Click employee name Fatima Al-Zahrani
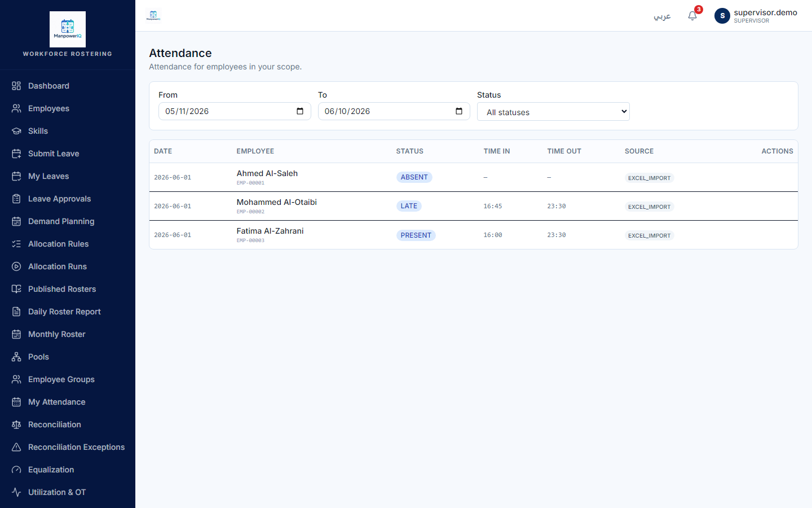 point(270,231)
